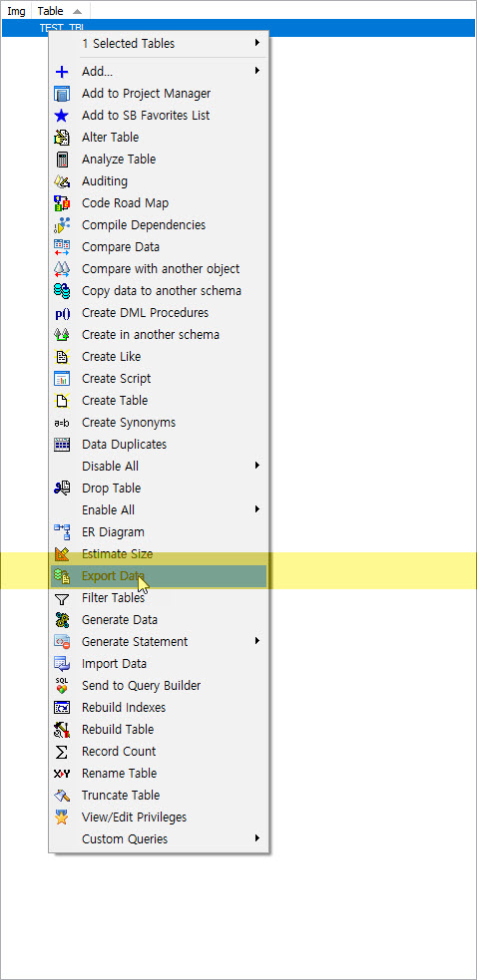Click the Truncate Table icon
Image resolution: width=477 pixels, height=980 pixels.
pos(61,796)
